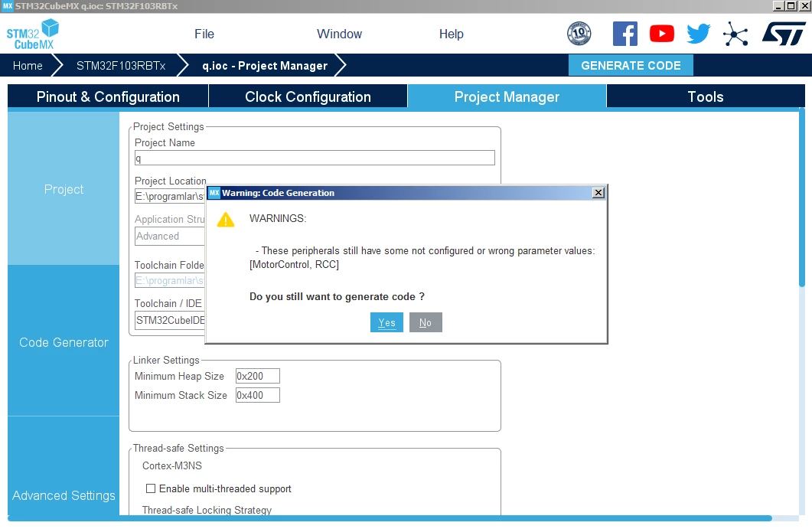Open the Facebook icon link

click(625, 34)
